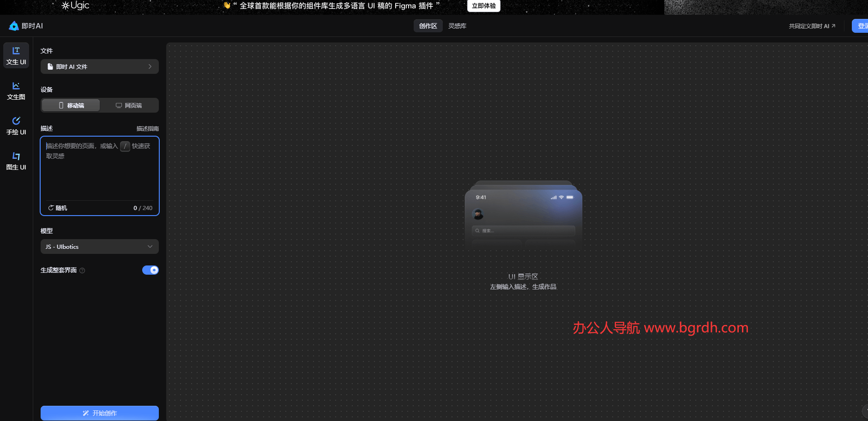The width and height of the screenshot is (868, 421).
Task: Open the 文生图 text-to-image tool
Action: click(x=16, y=90)
